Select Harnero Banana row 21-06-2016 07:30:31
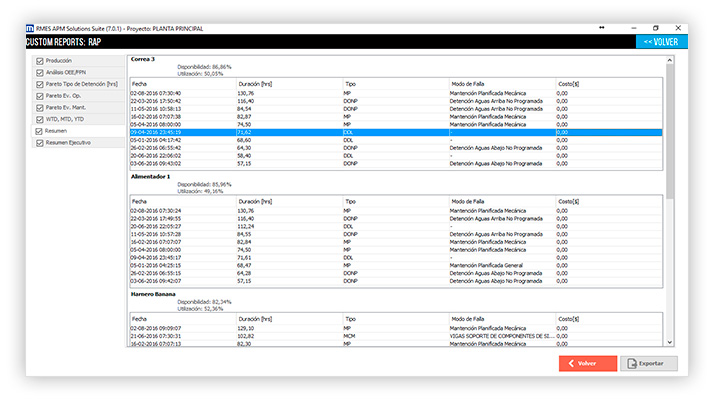This screenshot has width=716, height=399. [396, 336]
